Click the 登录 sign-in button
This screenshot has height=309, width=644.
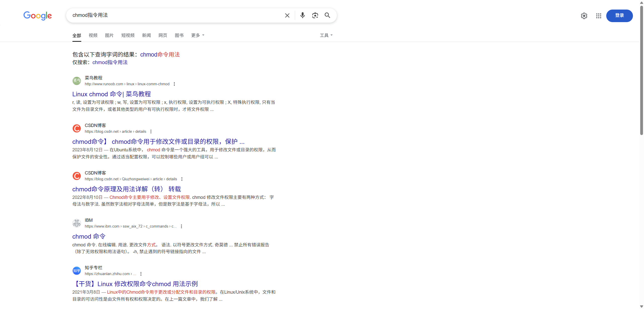pyautogui.click(x=619, y=16)
